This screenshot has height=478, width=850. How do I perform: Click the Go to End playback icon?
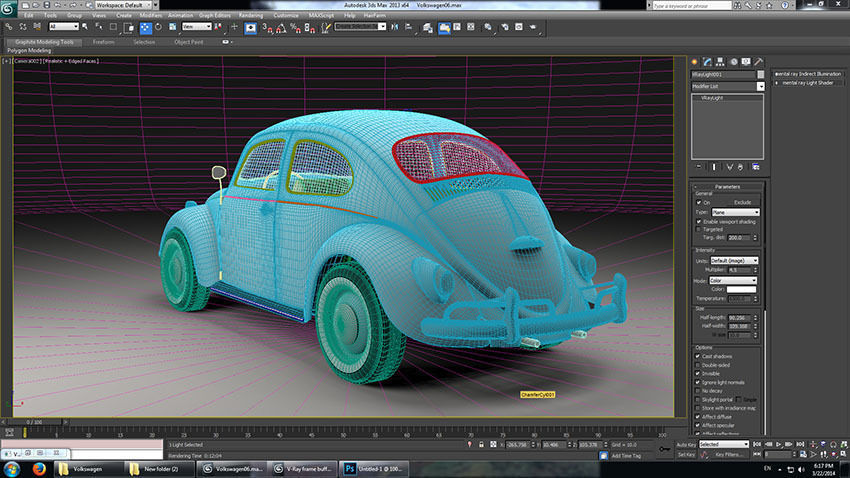[x=800, y=444]
